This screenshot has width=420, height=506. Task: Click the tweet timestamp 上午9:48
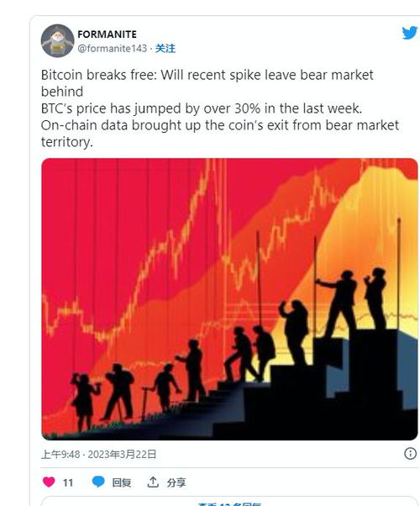pos(60,455)
